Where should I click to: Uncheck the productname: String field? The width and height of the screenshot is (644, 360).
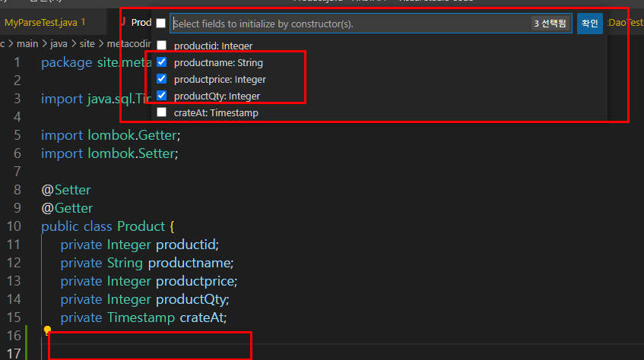pyautogui.click(x=161, y=62)
